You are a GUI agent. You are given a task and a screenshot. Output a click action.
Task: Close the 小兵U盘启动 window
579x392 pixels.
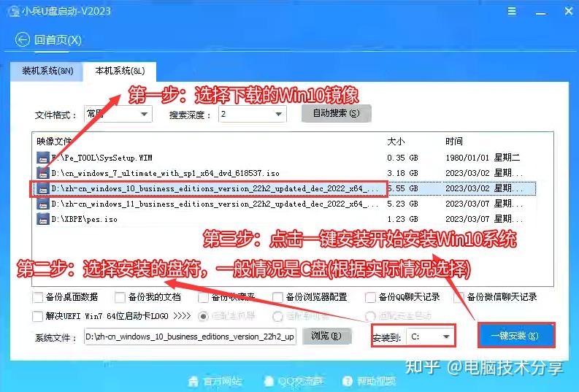pyautogui.click(x=569, y=11)
